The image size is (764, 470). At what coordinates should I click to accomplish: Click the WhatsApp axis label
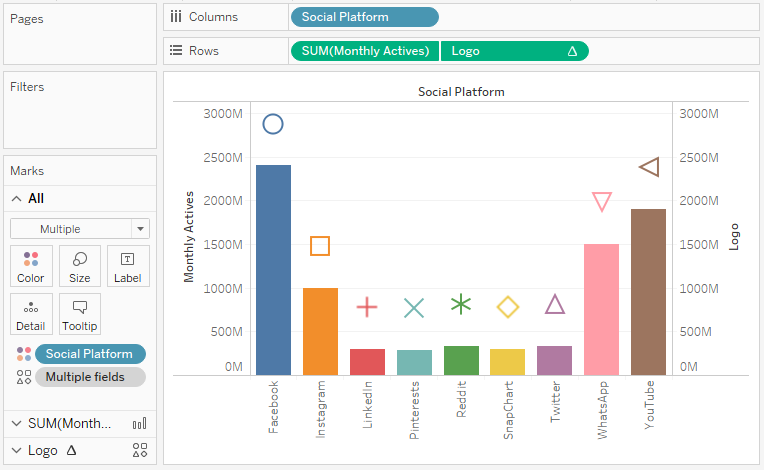tap(602, 410)
